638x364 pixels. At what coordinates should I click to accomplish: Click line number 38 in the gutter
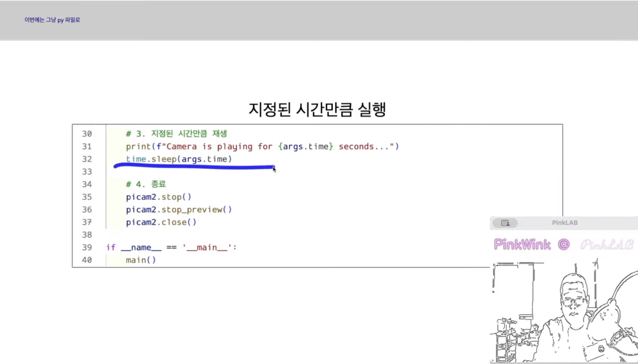click(x=87, y=235)
